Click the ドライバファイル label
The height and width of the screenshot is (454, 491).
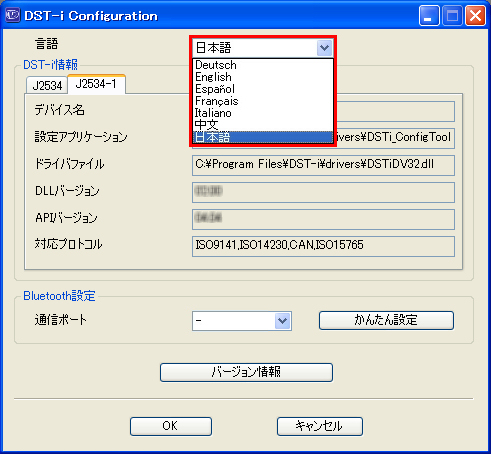point(69,164)
